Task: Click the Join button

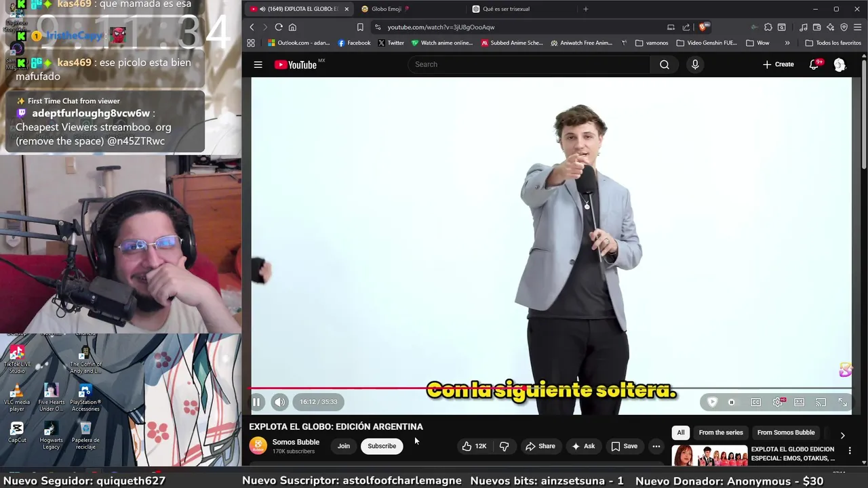Action: [x=344, y=446]
